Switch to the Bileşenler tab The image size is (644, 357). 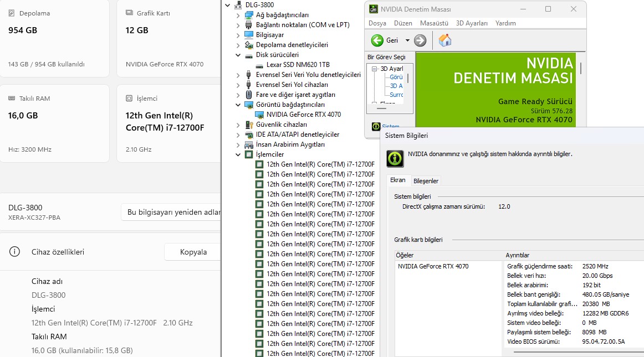(426, 181)
